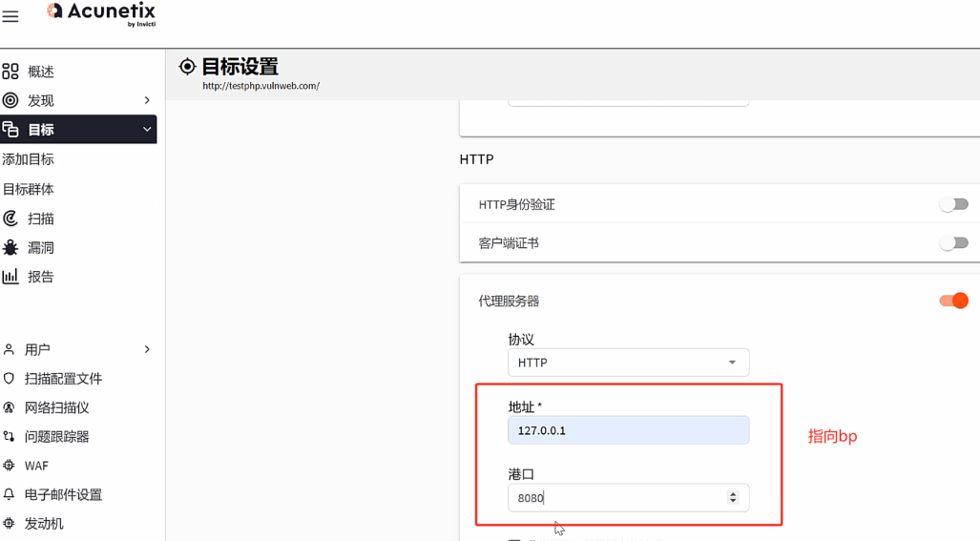This screenshot has width=980, height=541.
Task: Open 电子邮件设置 page
Action: click(63, 495)
